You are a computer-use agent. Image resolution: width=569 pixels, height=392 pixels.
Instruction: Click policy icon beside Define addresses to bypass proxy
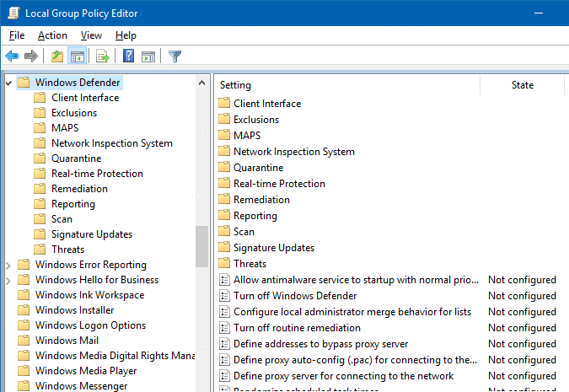pos(224,343)
